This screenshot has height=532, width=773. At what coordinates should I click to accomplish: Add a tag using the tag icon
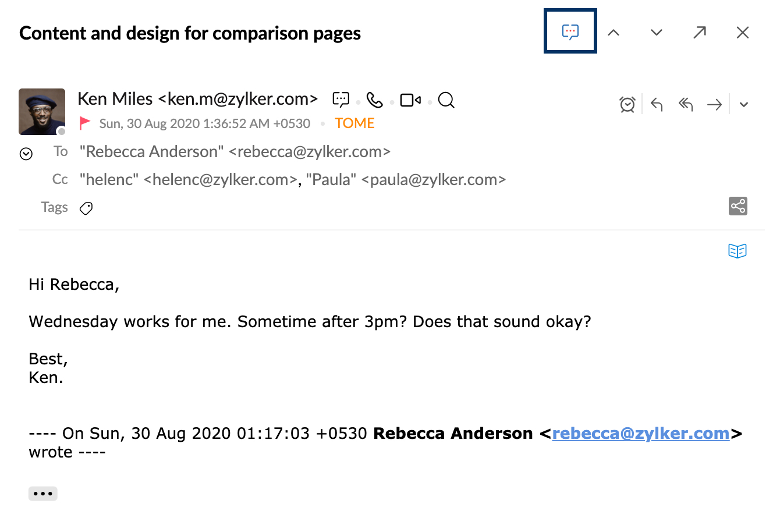pyautogui.click(x=86, y=208)
